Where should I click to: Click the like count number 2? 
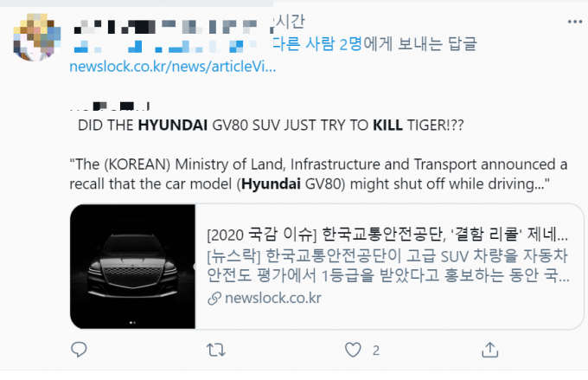tap(376, 351)
